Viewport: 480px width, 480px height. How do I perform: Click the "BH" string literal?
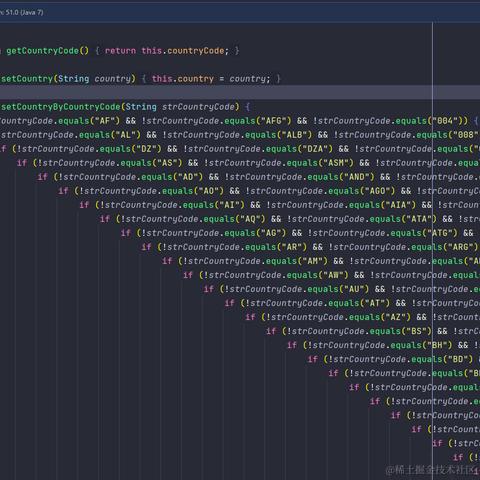click(438, 345)
